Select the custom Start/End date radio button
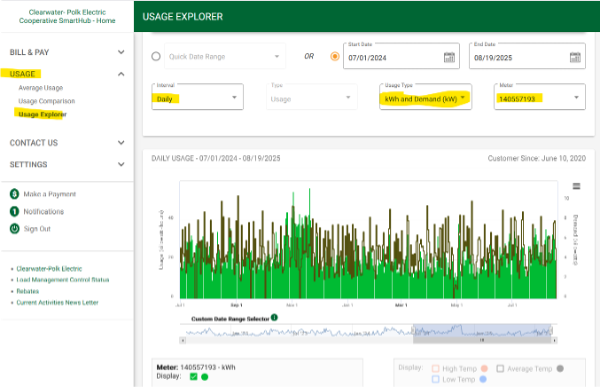Viewport: 600px width, 388px height. pos(335,57)
